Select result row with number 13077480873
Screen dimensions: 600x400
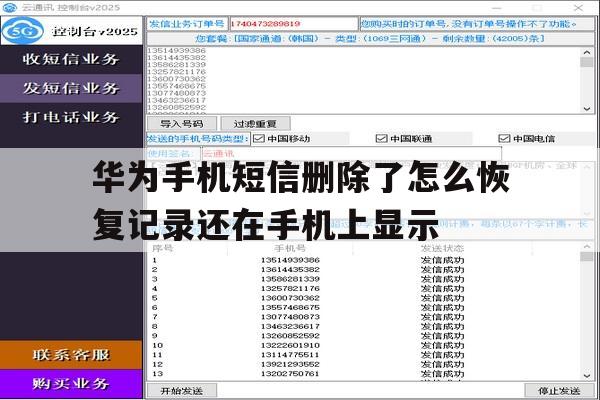pyautogui.click(x=364, y=317)
